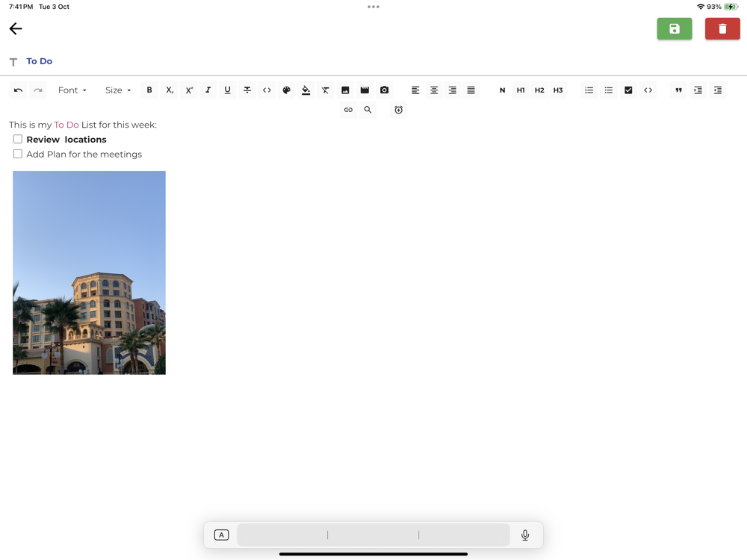This screenshot has width=747, height=560.
Task: Clear text formatting
Action: tap(326, 90)
